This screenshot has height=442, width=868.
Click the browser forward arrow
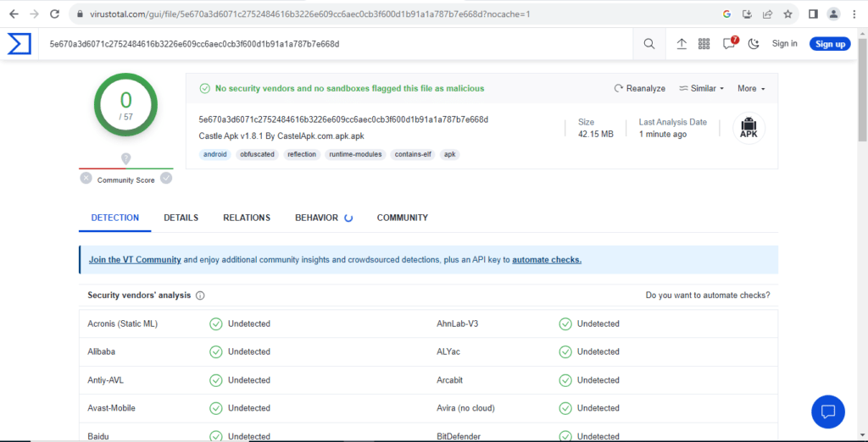coord(34,14)
